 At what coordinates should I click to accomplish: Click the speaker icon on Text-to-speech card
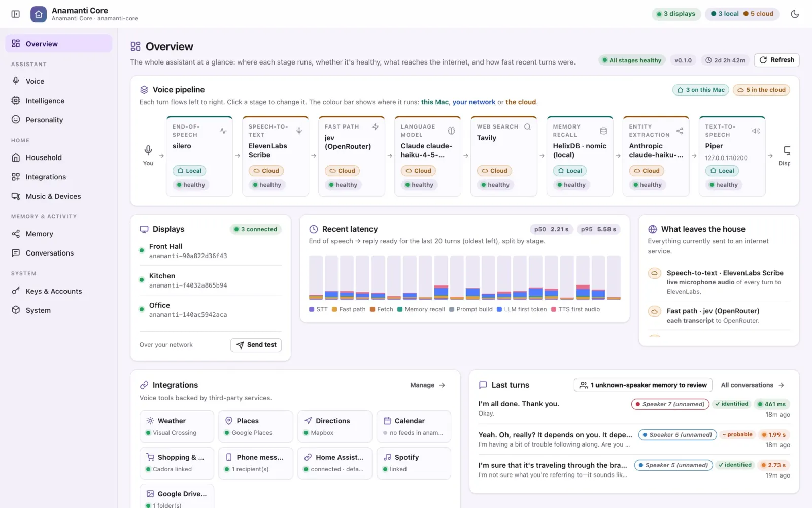pyautogui.click(x=756, y=131)
